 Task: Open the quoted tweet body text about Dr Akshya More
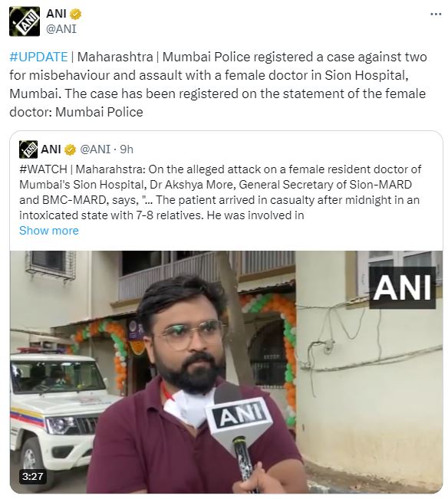pos(220,192)
